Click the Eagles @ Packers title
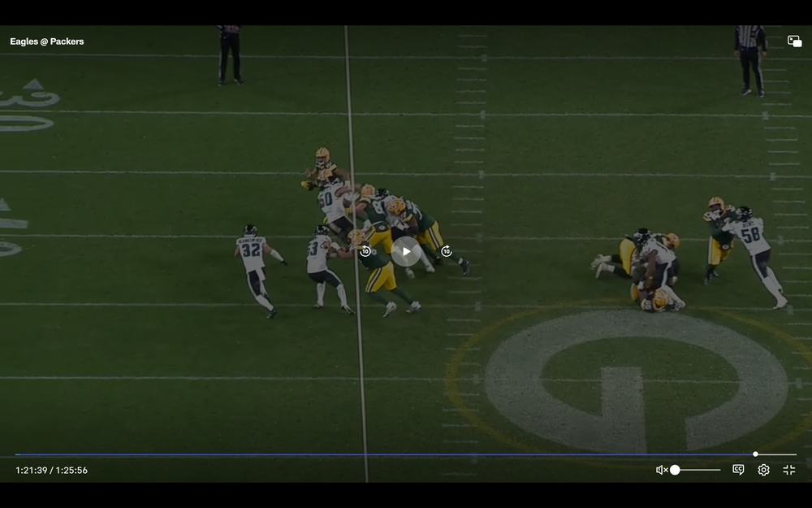 47,41
